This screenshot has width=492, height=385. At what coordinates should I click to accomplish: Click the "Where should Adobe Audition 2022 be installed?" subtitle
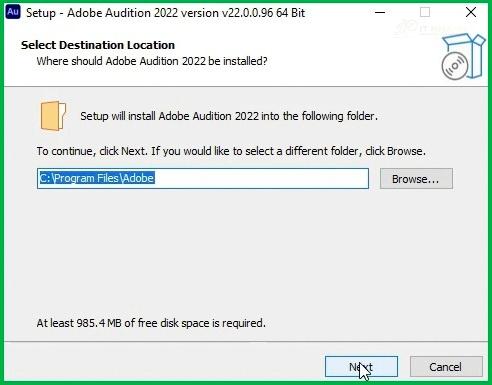[x=152, y=61]
